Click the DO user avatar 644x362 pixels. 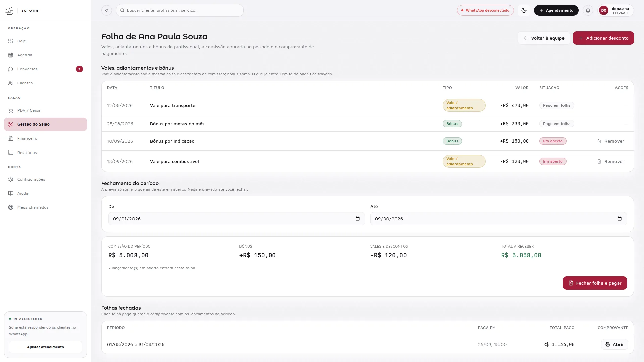604,10
